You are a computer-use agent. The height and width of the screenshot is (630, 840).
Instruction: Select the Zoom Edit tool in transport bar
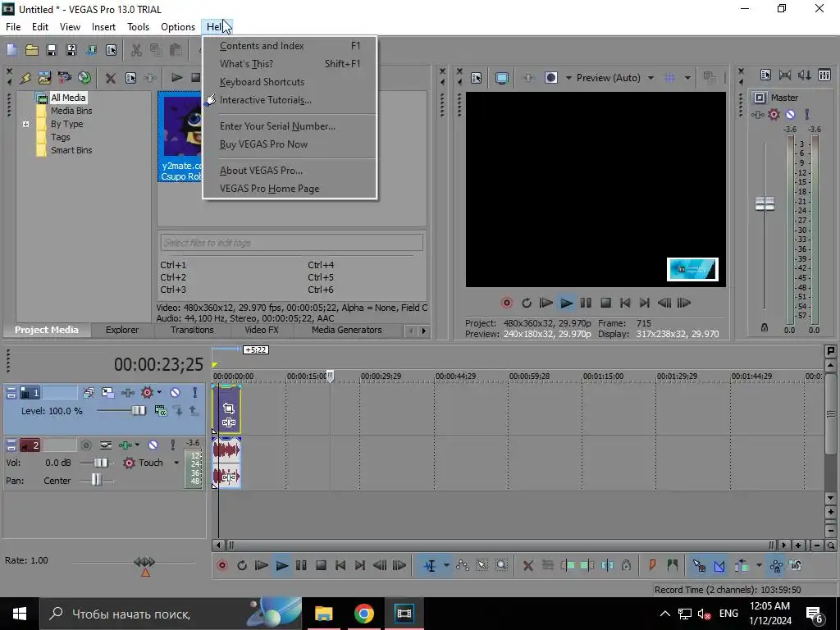tap(501, 566)
